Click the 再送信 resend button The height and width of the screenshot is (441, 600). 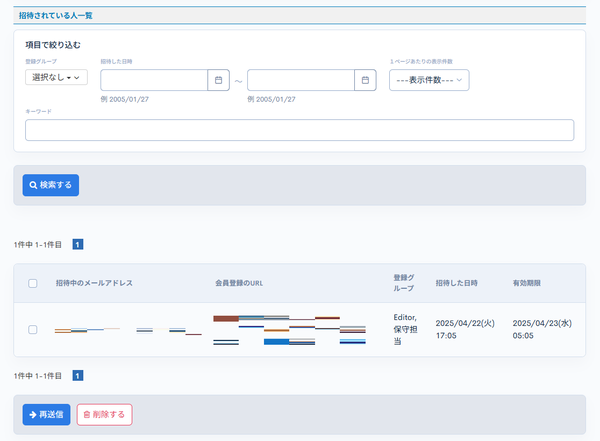point(46,415)
